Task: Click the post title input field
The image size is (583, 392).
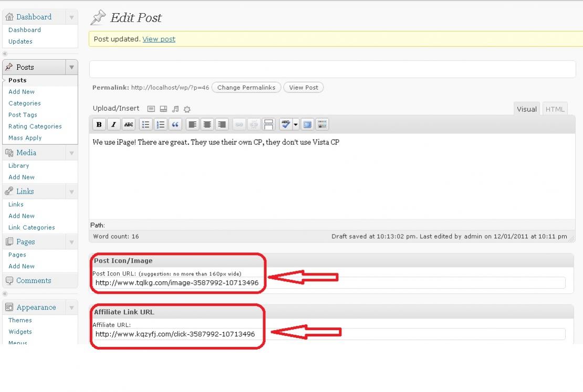Action: pyautogui.click(x=332, y=69)
